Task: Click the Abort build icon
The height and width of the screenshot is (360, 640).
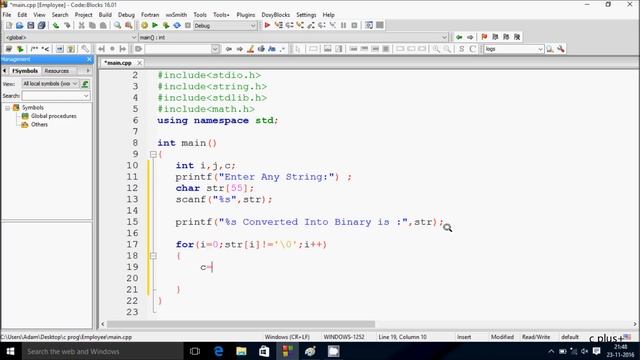Action: click(x=188, y=25)
